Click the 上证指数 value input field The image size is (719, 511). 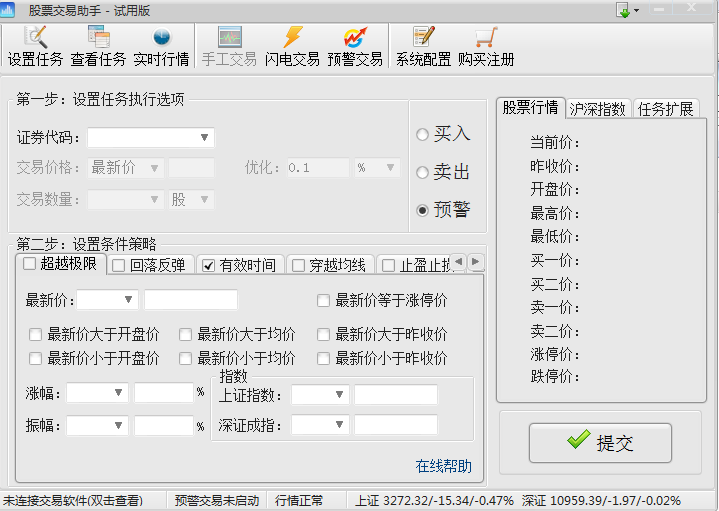tap(396, 394)
